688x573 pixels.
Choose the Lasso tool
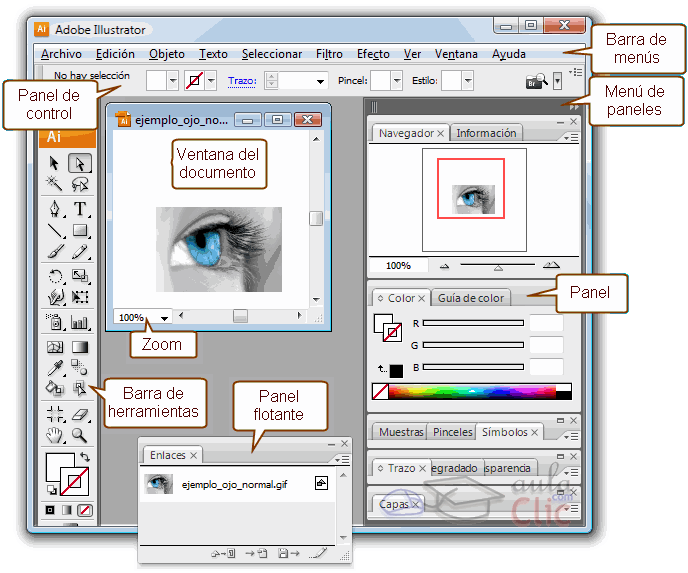pos(80,184)
